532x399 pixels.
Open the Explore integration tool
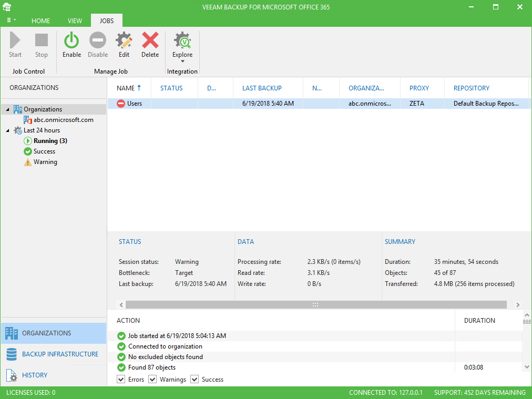pos(182,40)
